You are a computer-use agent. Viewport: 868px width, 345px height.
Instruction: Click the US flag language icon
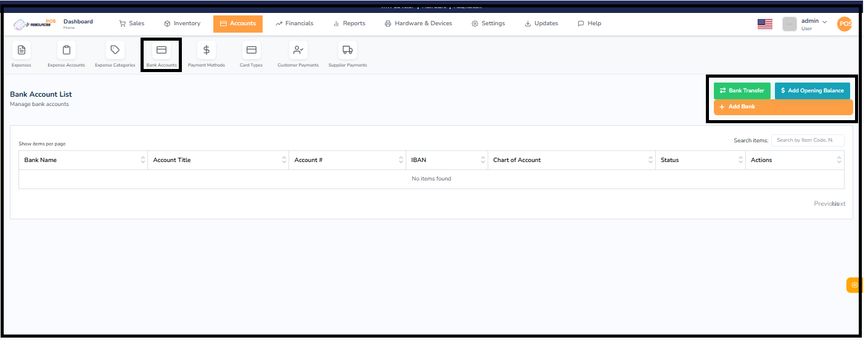tap(765, 24)
